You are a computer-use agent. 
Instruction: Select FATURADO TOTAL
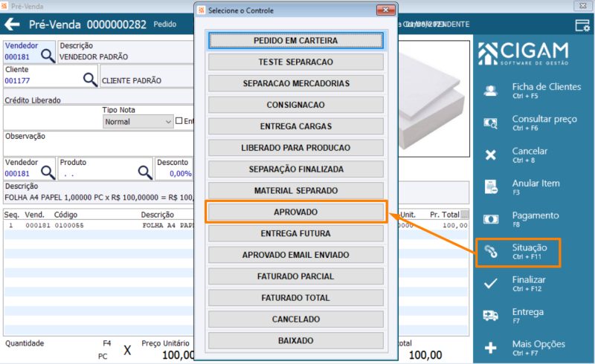(x=295, y=298)
